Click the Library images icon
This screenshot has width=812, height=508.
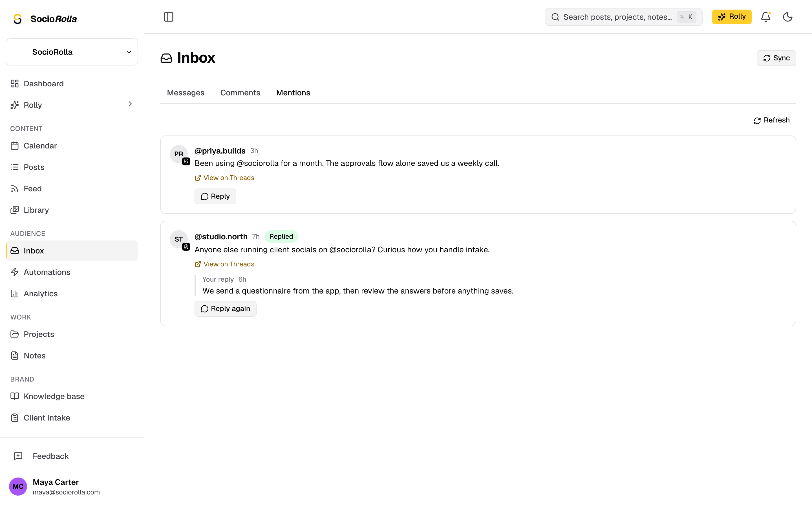(14, 210)
